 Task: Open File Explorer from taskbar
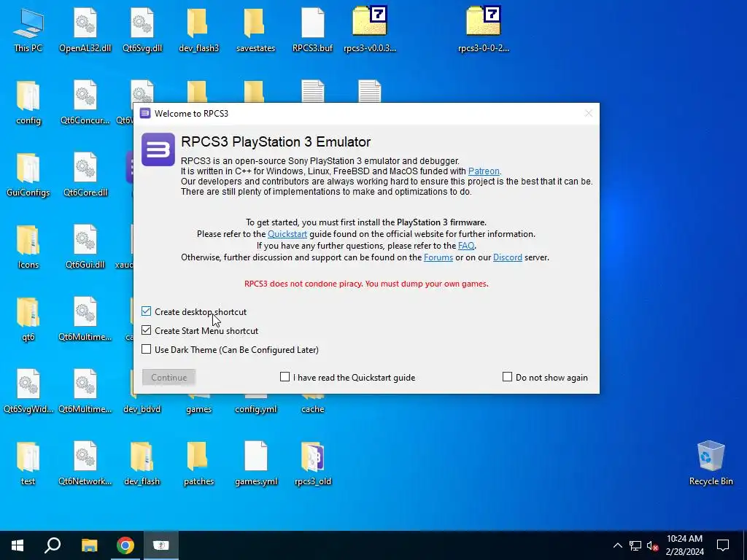click(89, 545)
